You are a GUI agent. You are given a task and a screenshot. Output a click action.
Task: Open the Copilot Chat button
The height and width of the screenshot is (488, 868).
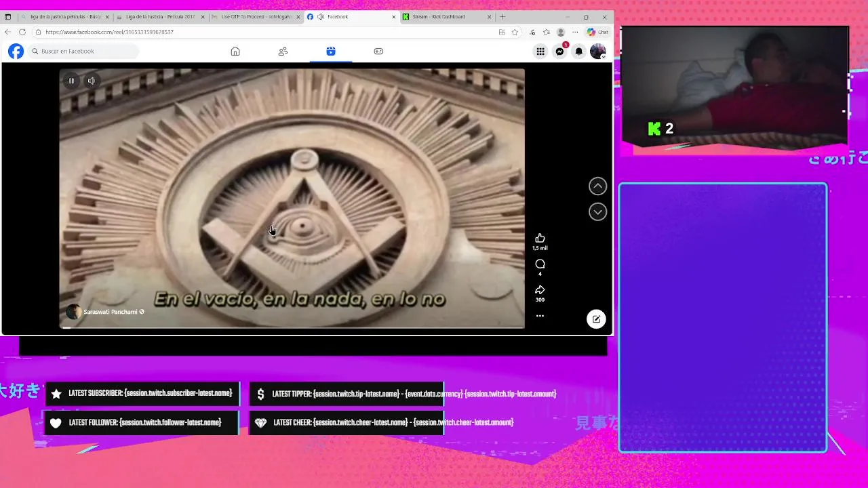click(597, 32)
